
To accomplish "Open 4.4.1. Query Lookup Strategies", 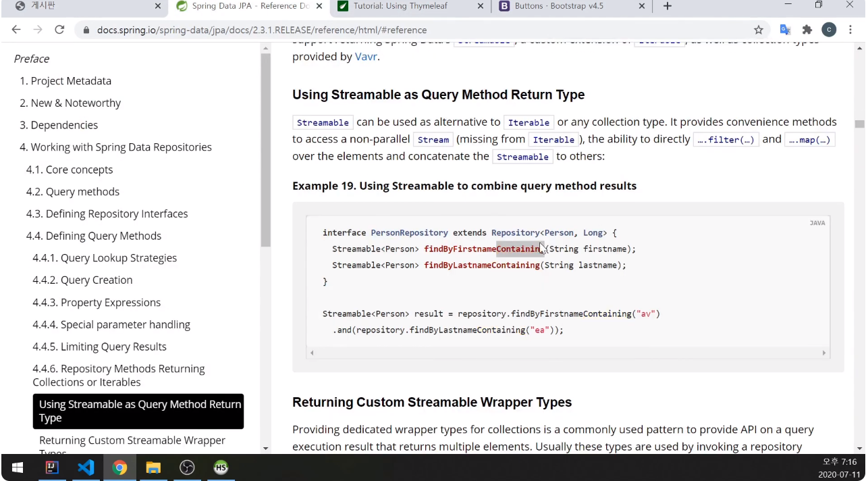I will coord(105,258).
